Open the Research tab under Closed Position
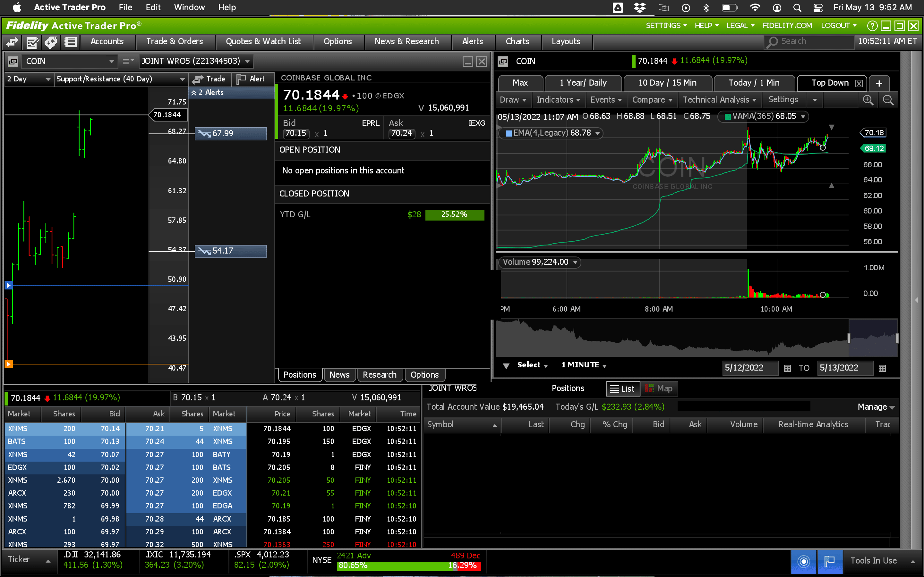 (379, 375)
